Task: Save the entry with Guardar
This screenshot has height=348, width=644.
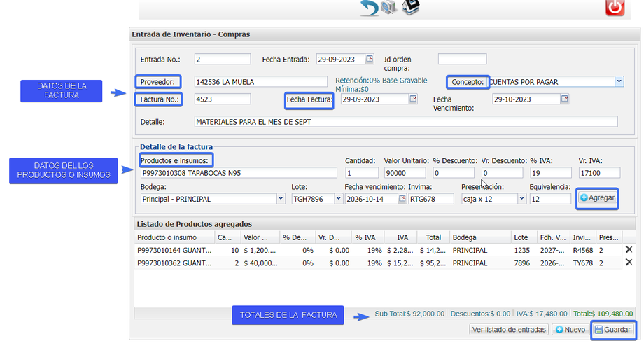Action: (x=612, y=330)
